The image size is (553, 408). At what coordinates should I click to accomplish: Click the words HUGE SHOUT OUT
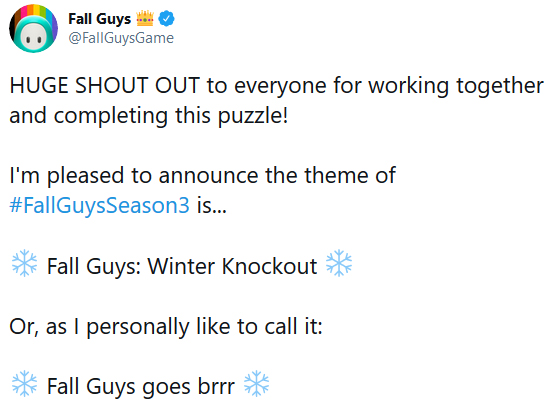(x=105, y=86)
